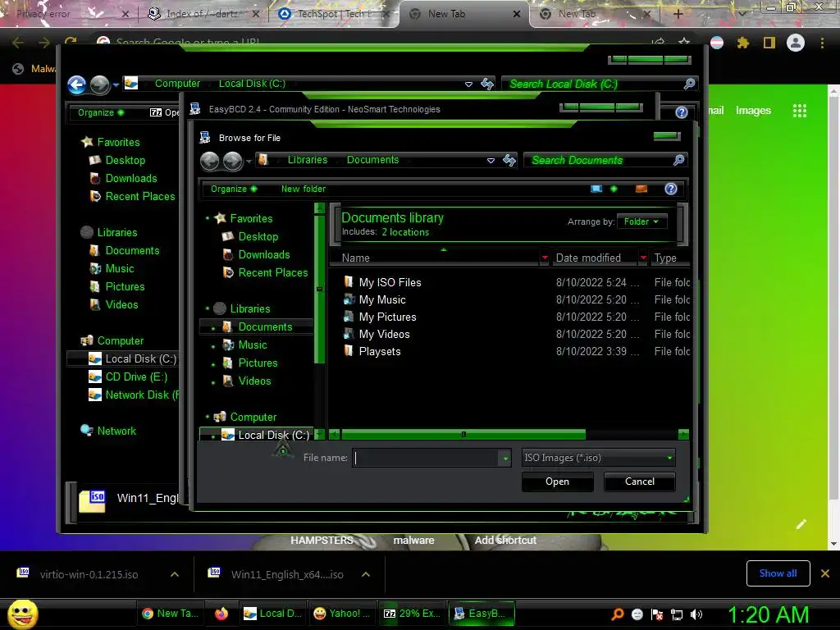Viewport: 840px width, 630px height.
Task: Click 29% extraction progress taskbar button
Action: click(x=413, y=614)
